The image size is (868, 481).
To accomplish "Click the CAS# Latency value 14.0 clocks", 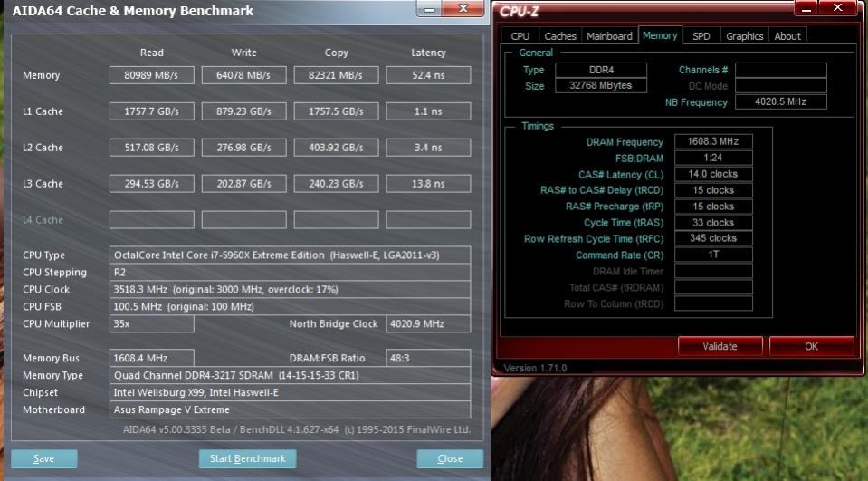I will click(x=713, y=174).
